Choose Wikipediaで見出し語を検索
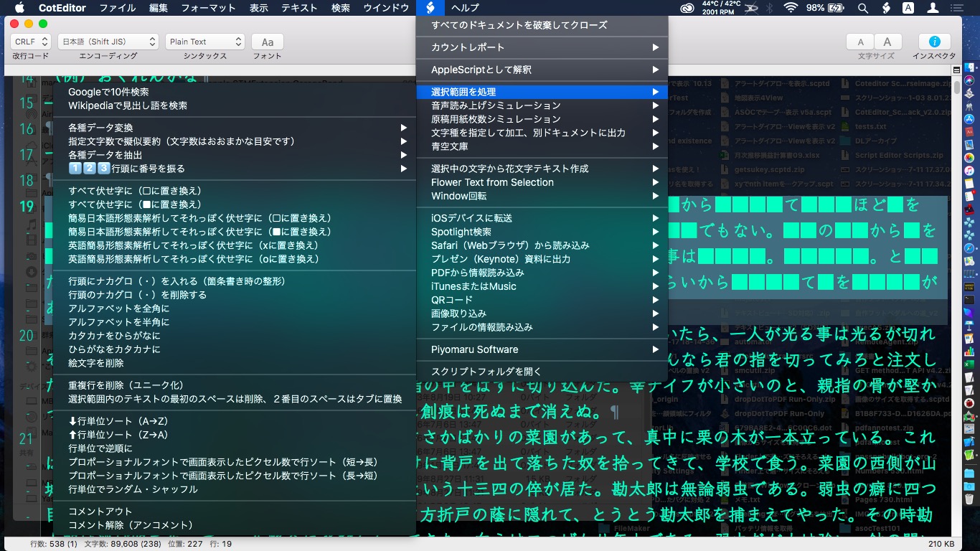Screen dimensions: 980x551 tap(235, 105)
